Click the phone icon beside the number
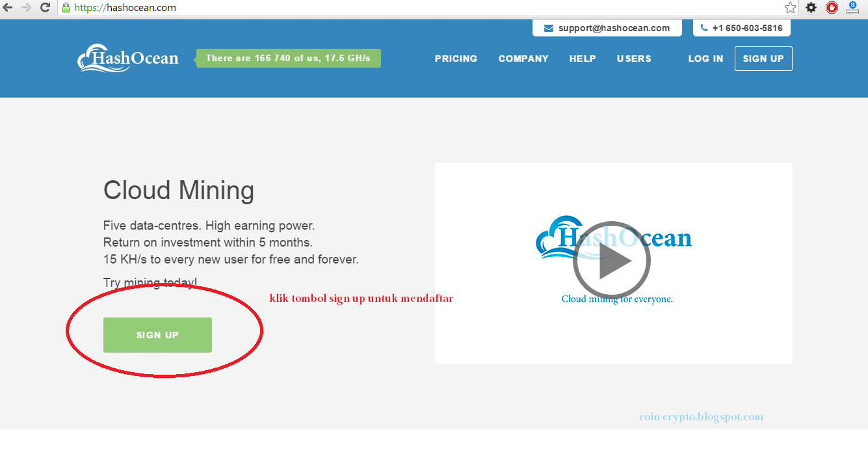The width and height of the screenshot is (868, 458). click(x=704, y=28)
